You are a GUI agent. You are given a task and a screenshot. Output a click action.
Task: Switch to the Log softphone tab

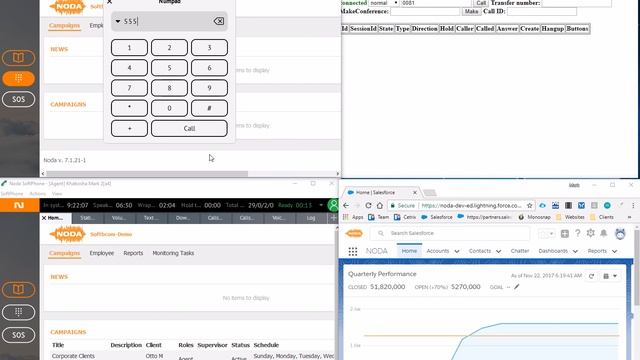[311, 218]
